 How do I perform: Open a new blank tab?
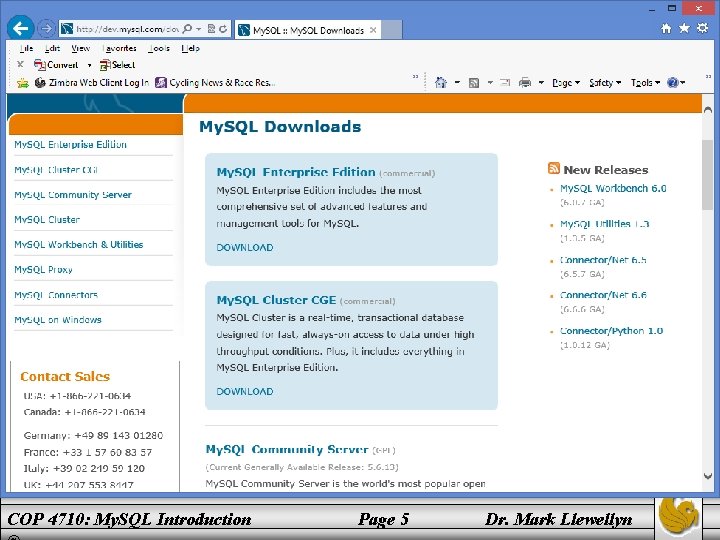click(x=392, y=30)
